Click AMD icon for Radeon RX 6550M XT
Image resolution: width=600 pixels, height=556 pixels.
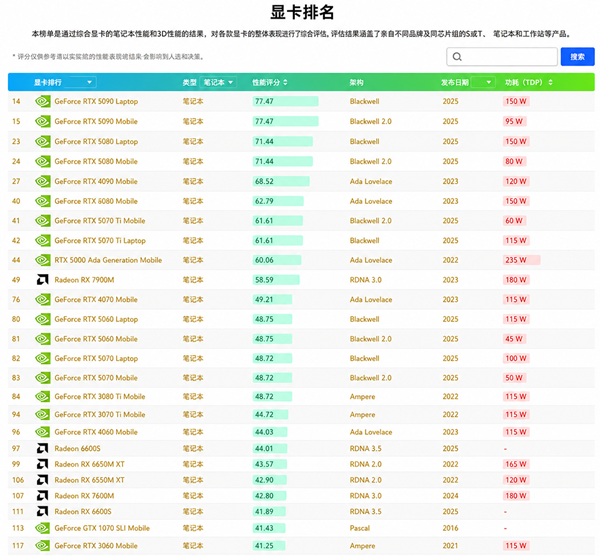coord(42,480)
